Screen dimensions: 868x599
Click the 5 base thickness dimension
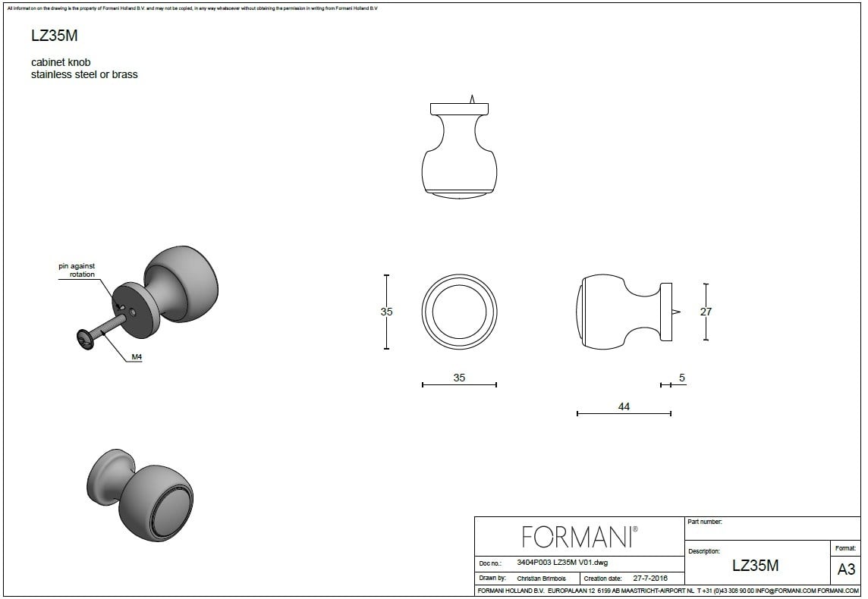click(682, 378)
